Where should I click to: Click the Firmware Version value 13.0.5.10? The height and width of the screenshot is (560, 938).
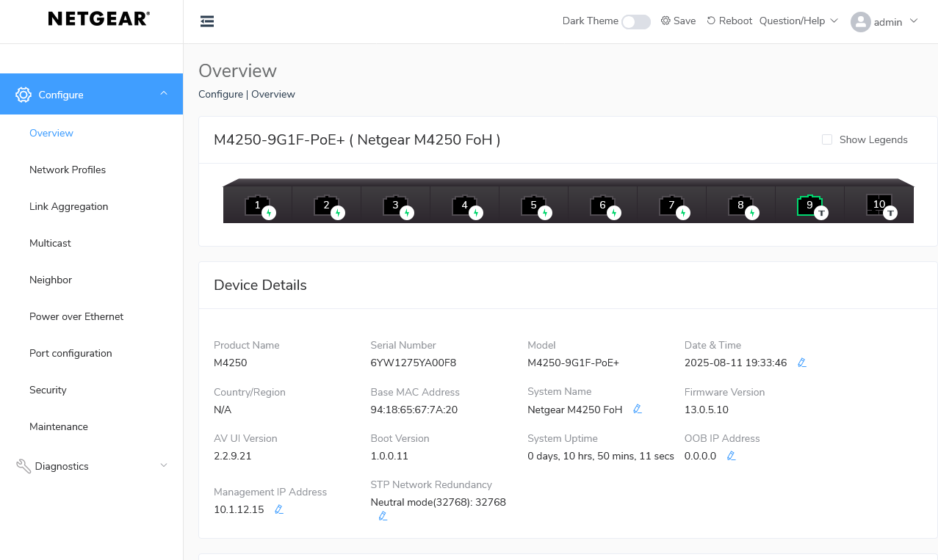tap(707, 410)
